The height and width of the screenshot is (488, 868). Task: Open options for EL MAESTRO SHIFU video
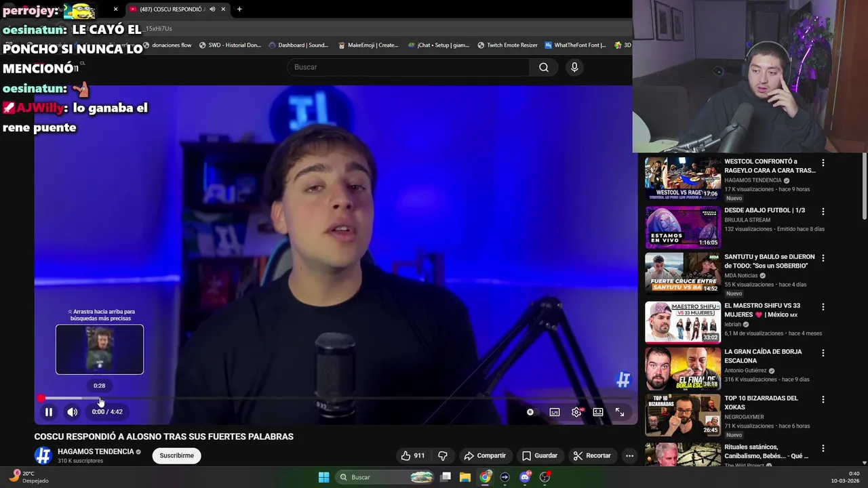pos(823,307)
